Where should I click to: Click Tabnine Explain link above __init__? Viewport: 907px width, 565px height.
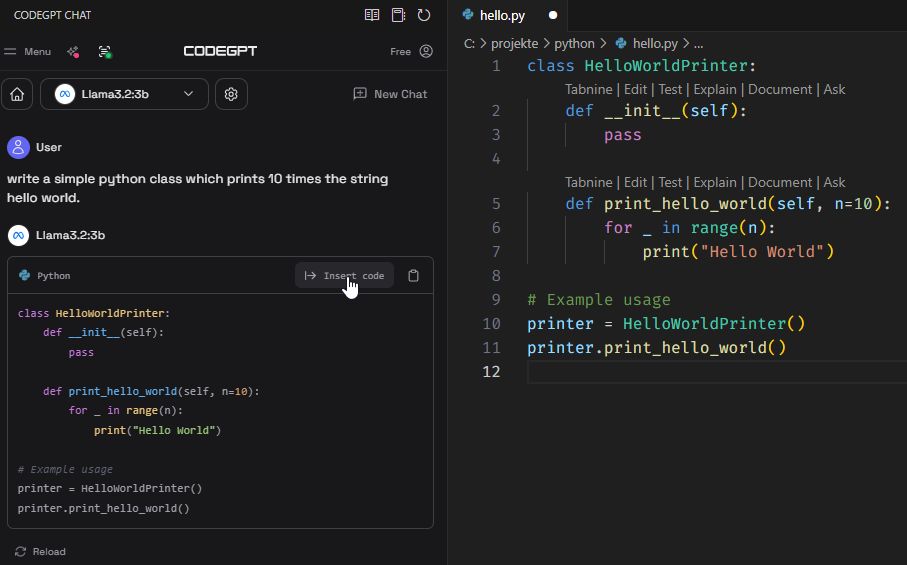point(714,89)
